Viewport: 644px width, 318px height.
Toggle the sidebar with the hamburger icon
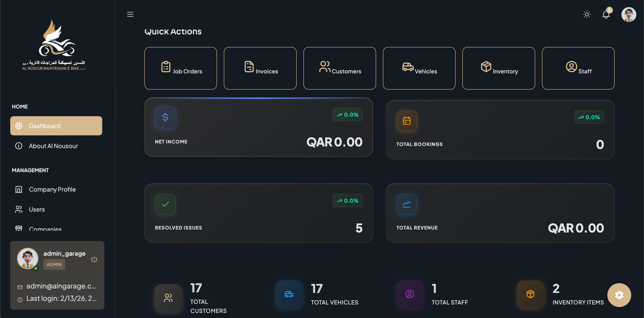click(x=130, y=14)
